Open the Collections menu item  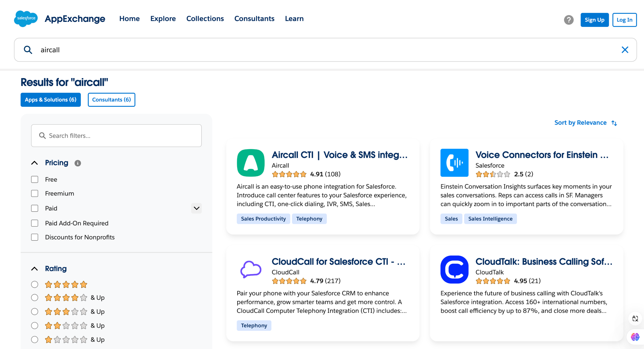(x=205, y=19)
